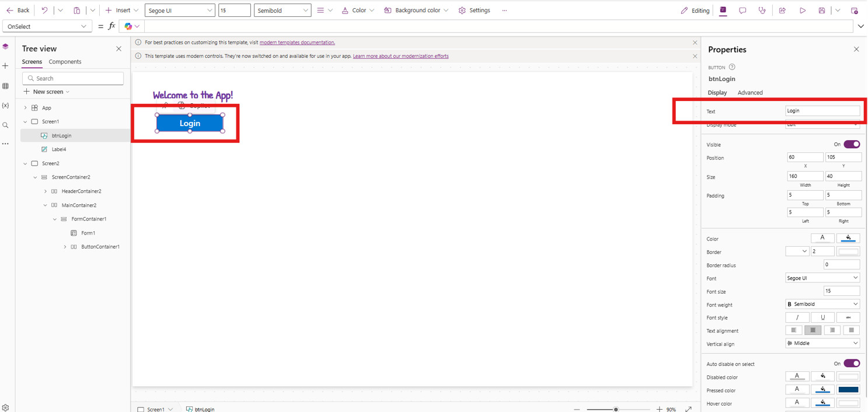Toggle Auto disable on select switch
The image size is (868, 412).
pos(852,364)
